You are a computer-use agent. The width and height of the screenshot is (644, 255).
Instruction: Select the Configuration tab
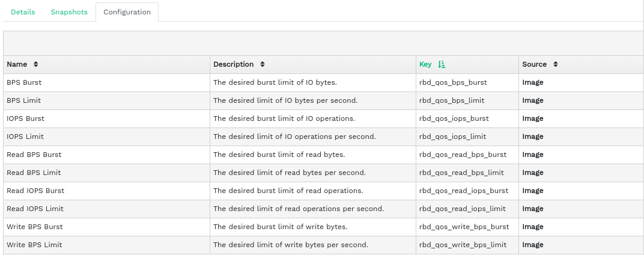[127, 12]
